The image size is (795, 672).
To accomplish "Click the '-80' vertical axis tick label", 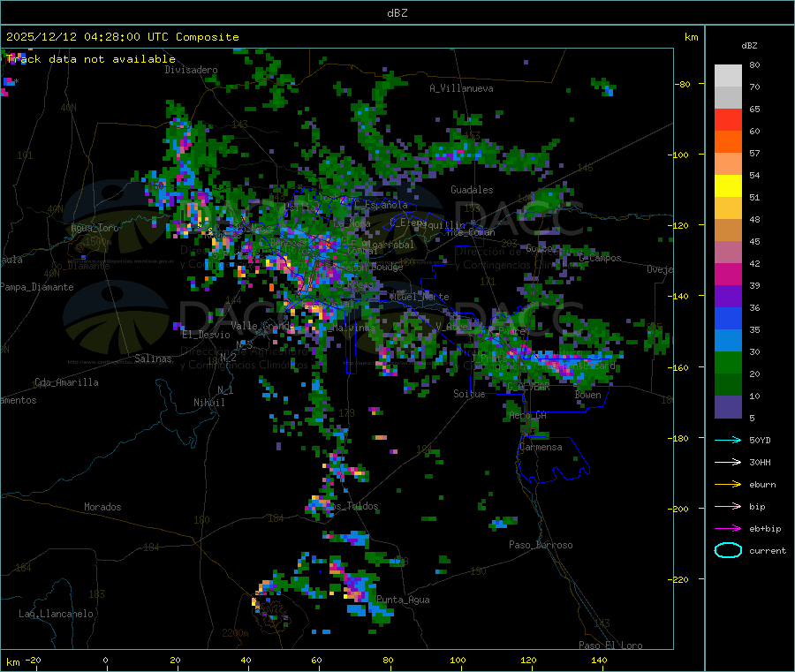I will pyautogui.click(x=682, y=84).
